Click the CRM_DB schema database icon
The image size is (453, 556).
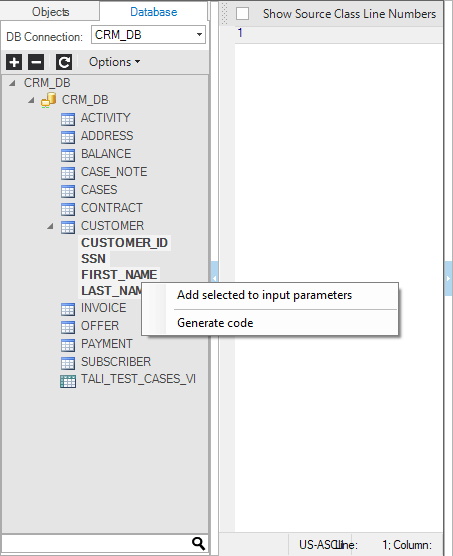pos(49,100)
